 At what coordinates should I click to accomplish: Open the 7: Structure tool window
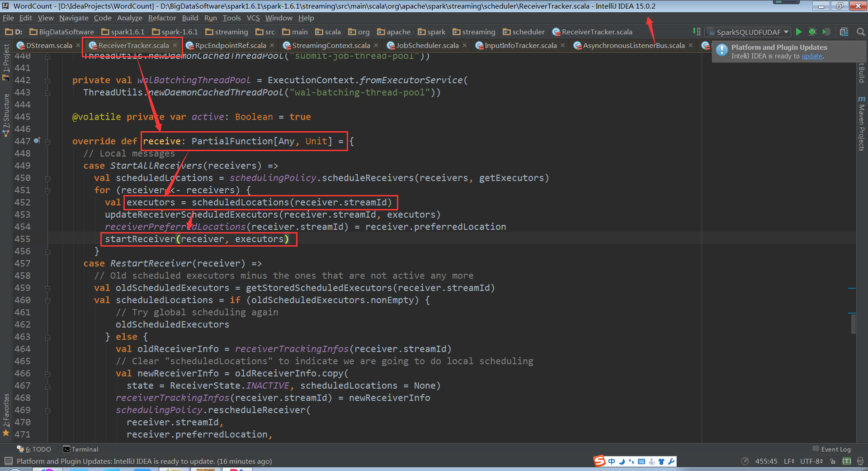pos(6,115)
